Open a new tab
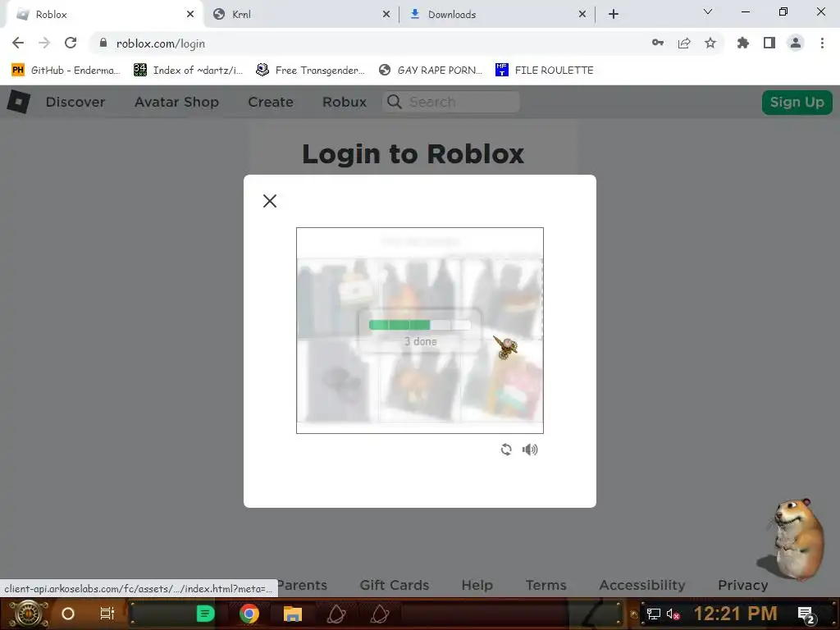The image size is (840, 630). [x=614, y=15]
